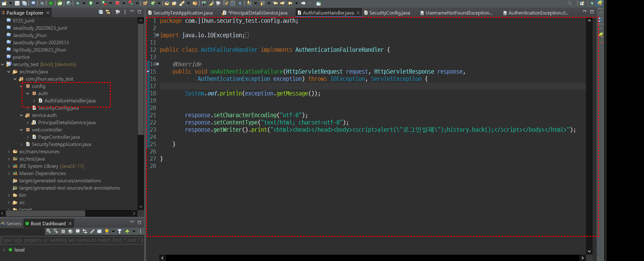This screenshot has height=261, width=644.
Task: Open Package Explorer view menu (three dots)
Action: [x=125, y=12]
